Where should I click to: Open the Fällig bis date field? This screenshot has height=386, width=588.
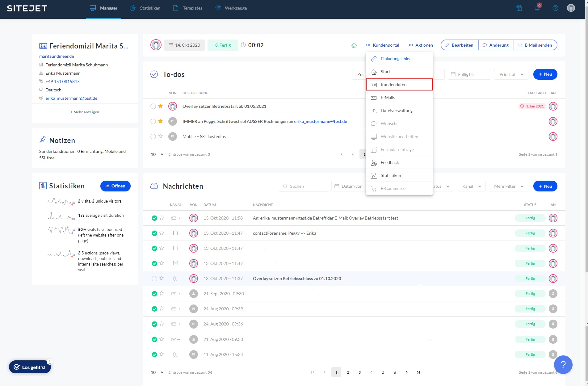[x=469, y=74]
